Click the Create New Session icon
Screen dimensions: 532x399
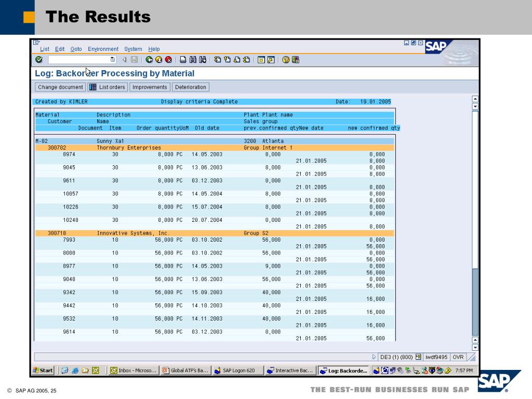(x=261, y=60)
